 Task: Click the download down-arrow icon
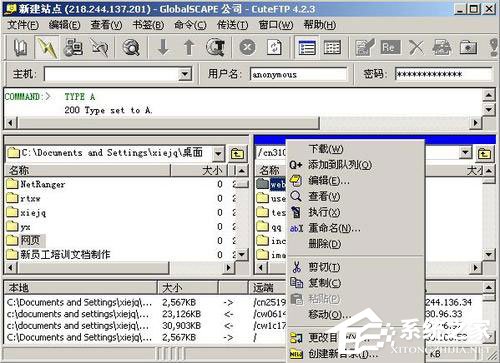click(x=163, y=47)
